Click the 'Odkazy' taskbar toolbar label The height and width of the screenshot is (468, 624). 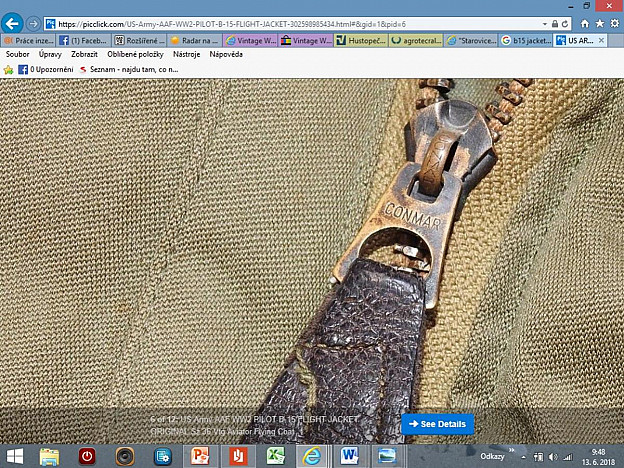(x=492, y=456)
